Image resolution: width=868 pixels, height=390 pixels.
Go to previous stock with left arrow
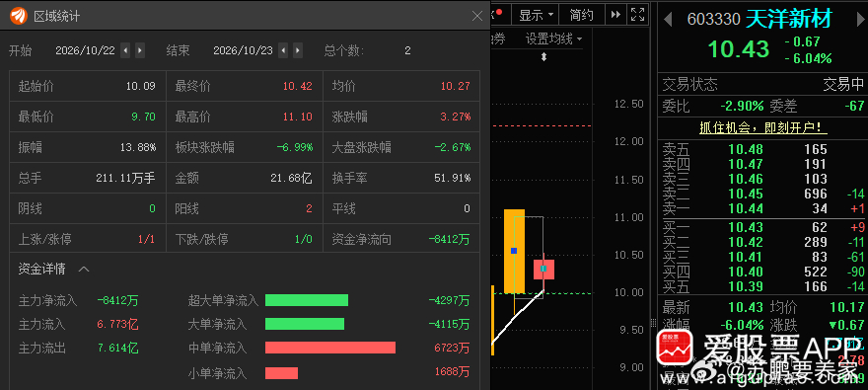668,19
